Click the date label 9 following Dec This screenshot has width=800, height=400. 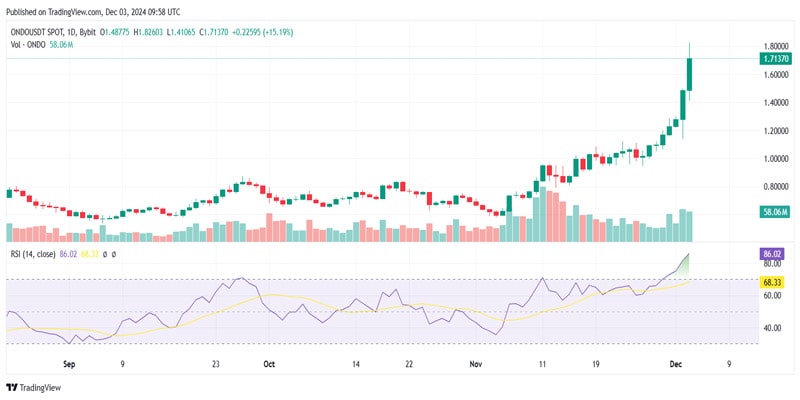pos(729,364)
